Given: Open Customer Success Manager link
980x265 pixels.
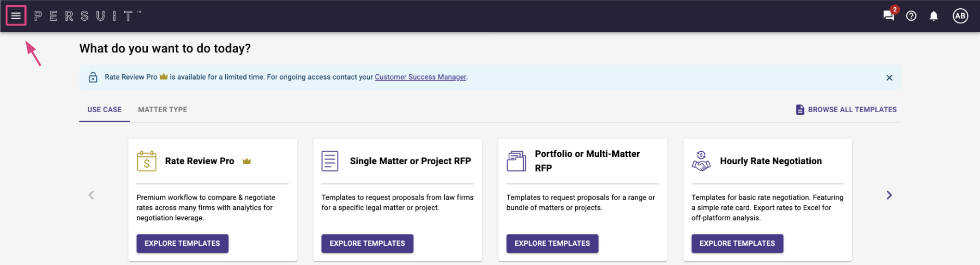Looking at the screenshot, I should point(420,77).
